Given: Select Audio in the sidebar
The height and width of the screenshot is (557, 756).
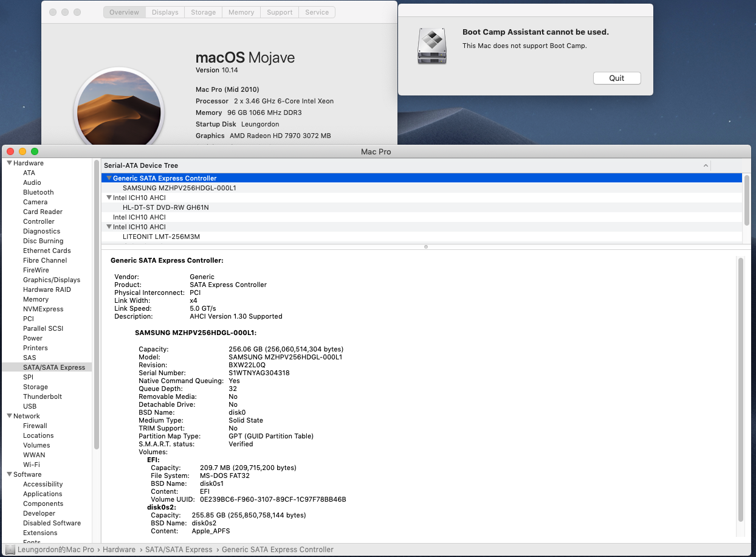Looking at the screenshot, I should [x=32, y=182].
